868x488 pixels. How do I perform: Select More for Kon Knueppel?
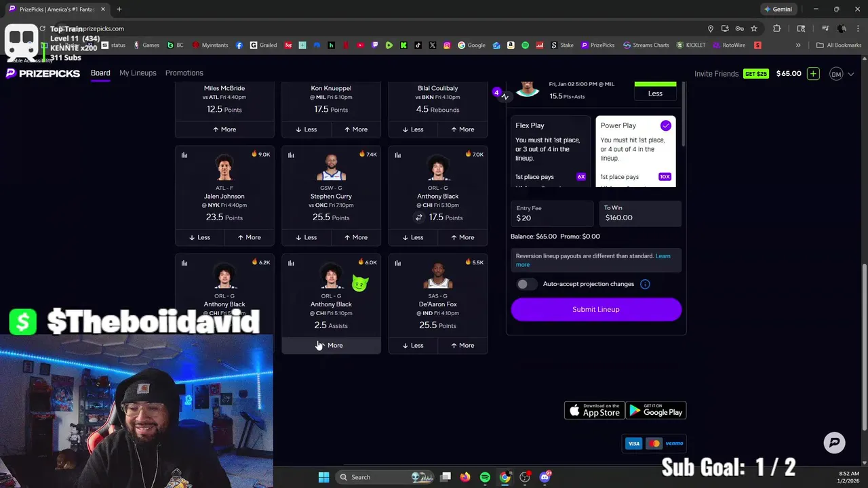click(356, 129)
